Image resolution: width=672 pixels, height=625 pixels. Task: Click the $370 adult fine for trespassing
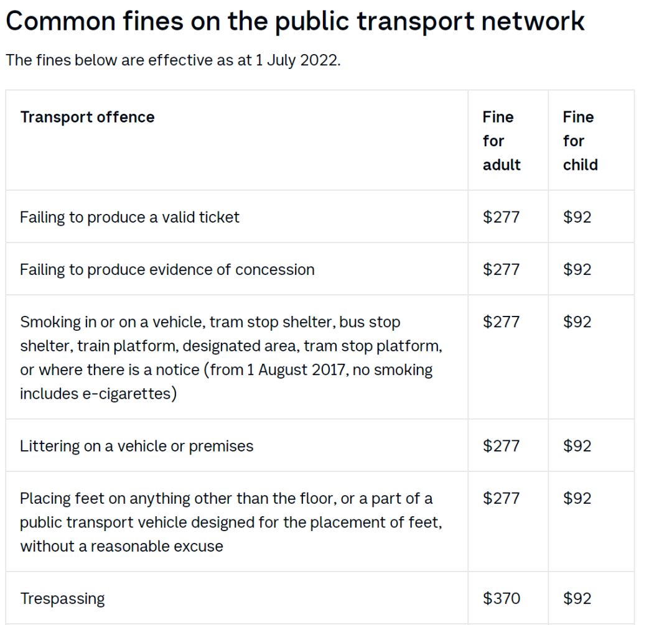click(502, 598)
